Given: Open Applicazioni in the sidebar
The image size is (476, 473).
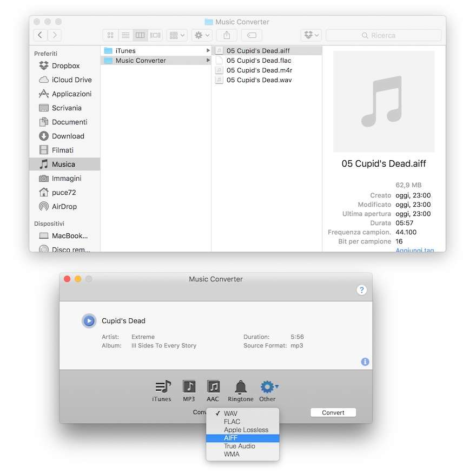Looking at the screenshot, I should (65, 94).
